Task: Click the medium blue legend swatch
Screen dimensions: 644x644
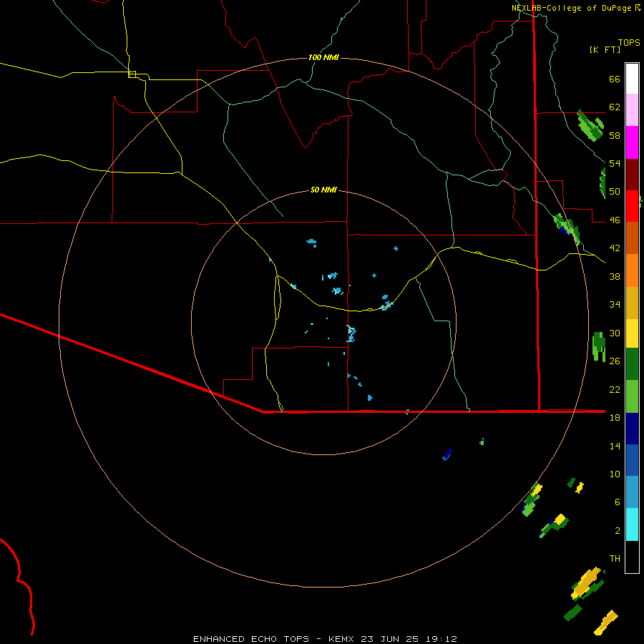Action: tap(632, 460)
